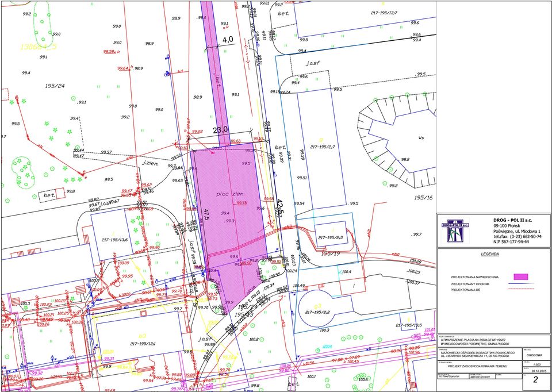Click the '217-195/2;2' building label
This screenshot has width=552, height=392.
click(317, 313)
